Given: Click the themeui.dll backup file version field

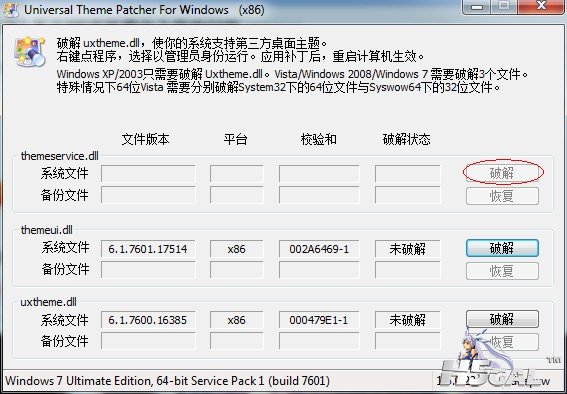Looking at the screenshot, I should [148, 270].
